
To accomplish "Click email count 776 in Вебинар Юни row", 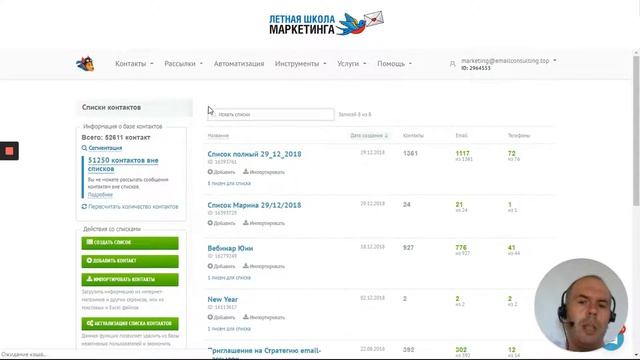I will click(x=461, y=247).
